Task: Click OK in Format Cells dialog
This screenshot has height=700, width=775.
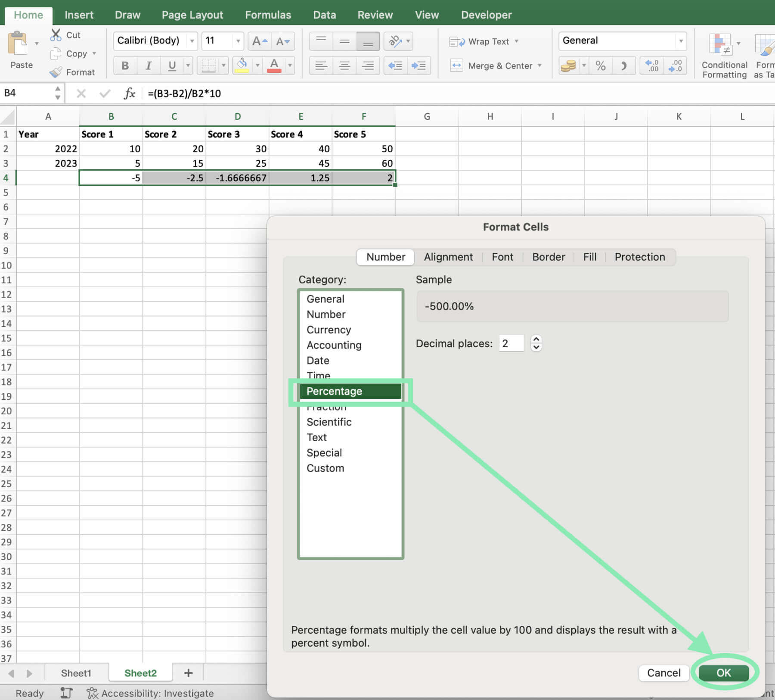Action: 724,672
